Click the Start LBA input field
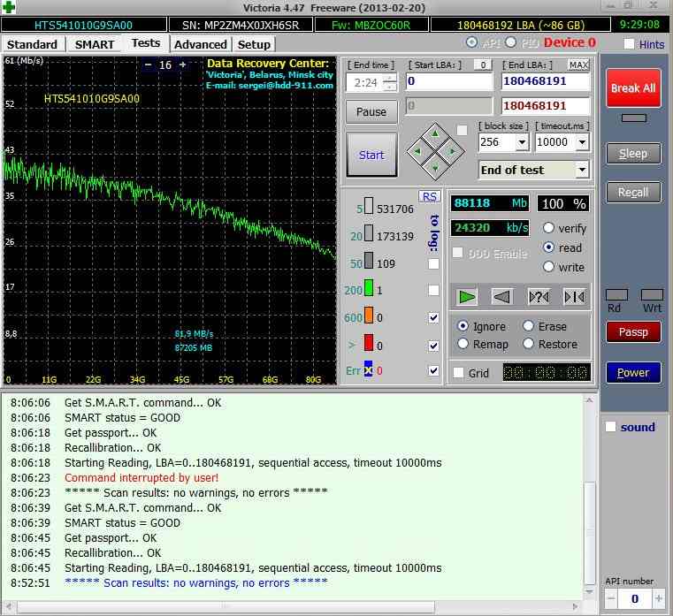Screen dimensions: 673x616 pyautogui.click(x=448, y=81)
